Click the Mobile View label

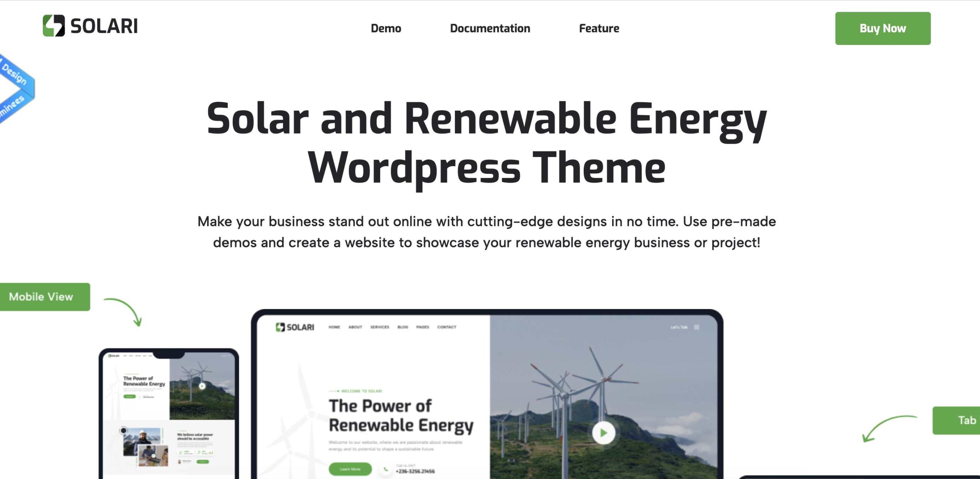click(41, 297)
